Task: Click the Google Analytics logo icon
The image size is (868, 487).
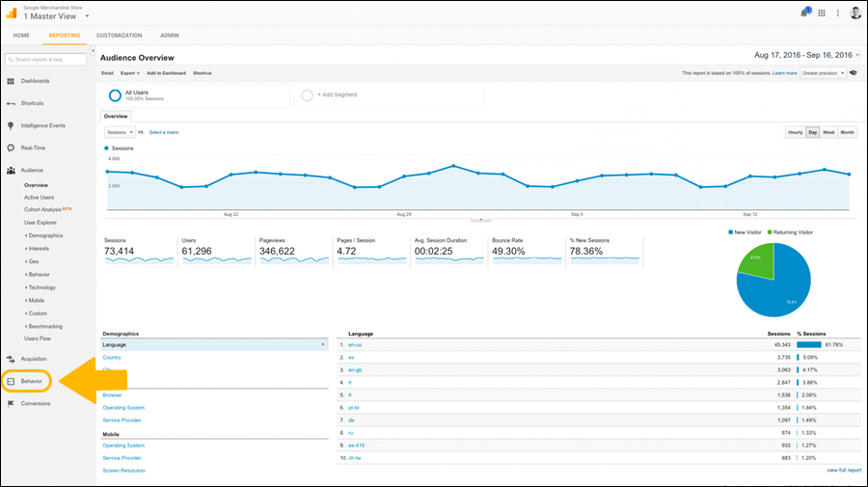Action: click(12, 13)
